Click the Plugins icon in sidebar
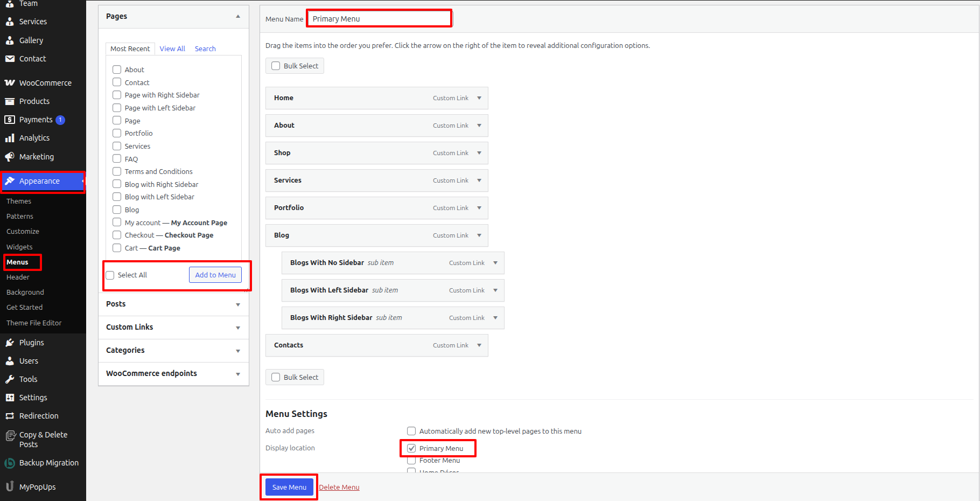 click(10, 343)
